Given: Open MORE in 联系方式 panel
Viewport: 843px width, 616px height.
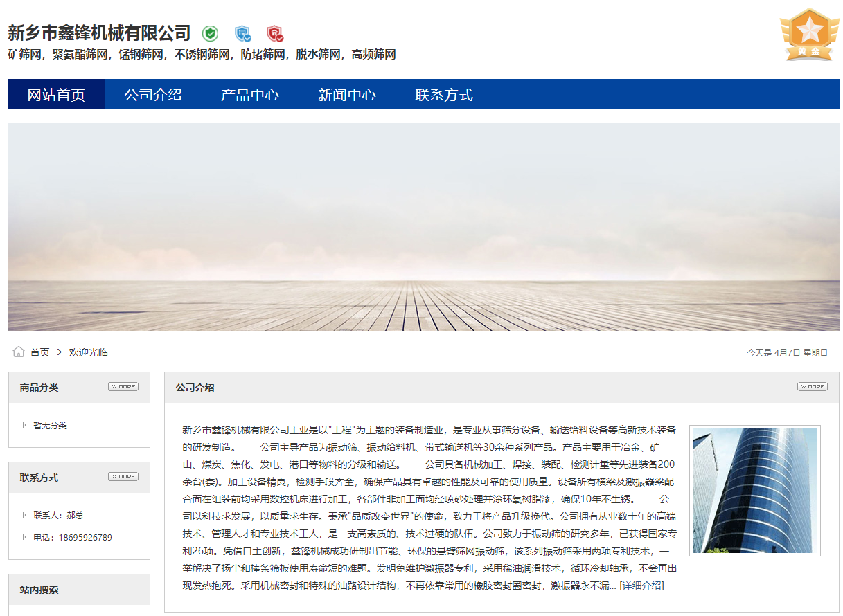Looking at the screenshot, I should tap(123, 477).
